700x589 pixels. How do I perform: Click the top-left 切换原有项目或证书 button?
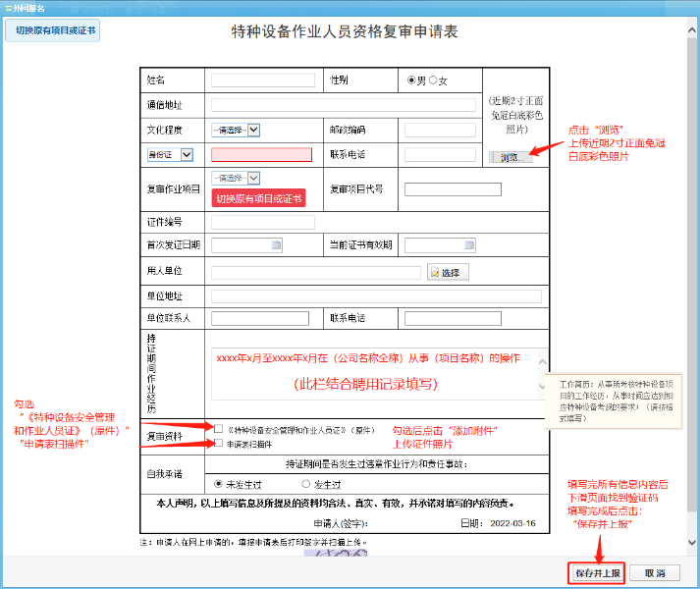click(56, 30)
